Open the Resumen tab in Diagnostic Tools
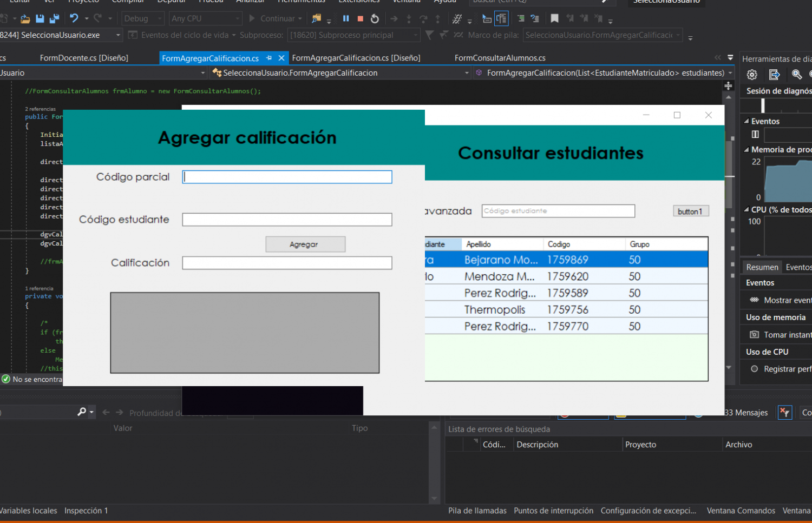Screen dimensions: 812x523 [762, 267]
